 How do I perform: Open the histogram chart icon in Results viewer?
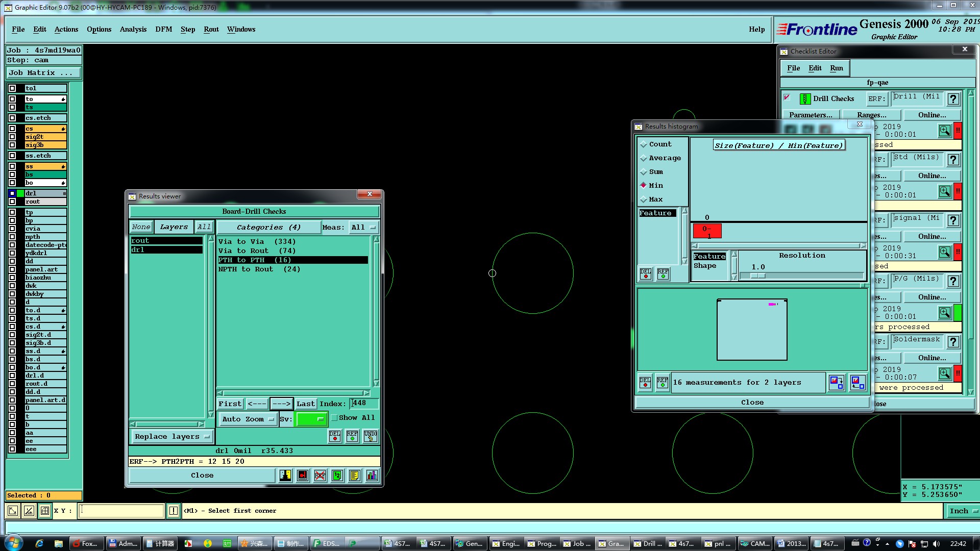[x=372, y=475]
